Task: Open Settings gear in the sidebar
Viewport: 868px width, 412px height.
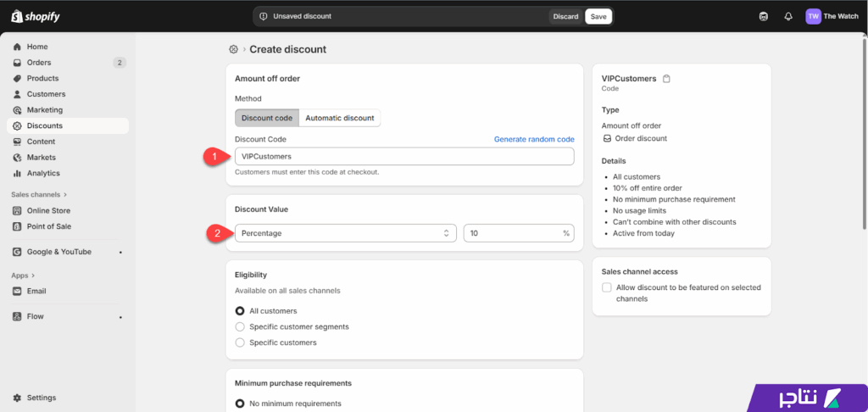Action: [x=18, y=398]
